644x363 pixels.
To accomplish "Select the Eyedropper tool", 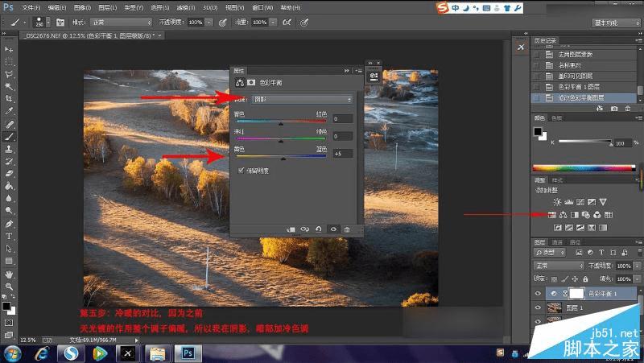I will point(9,111).
